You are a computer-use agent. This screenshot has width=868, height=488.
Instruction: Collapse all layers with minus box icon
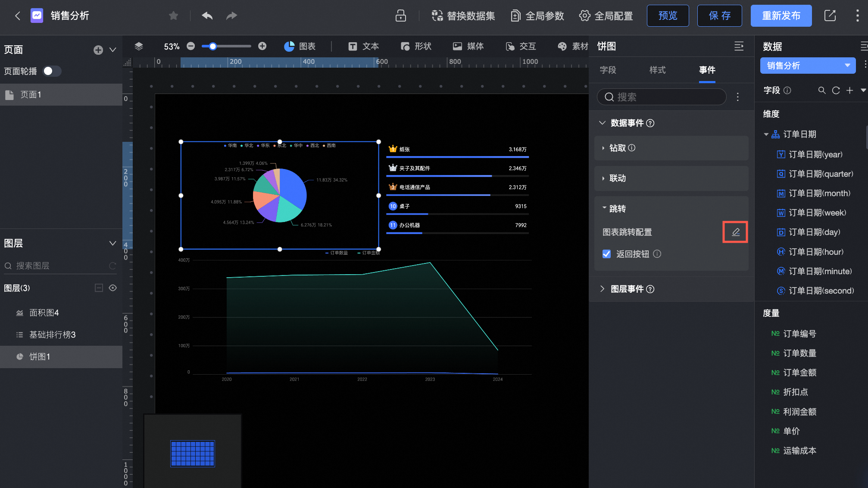(99, 288)
